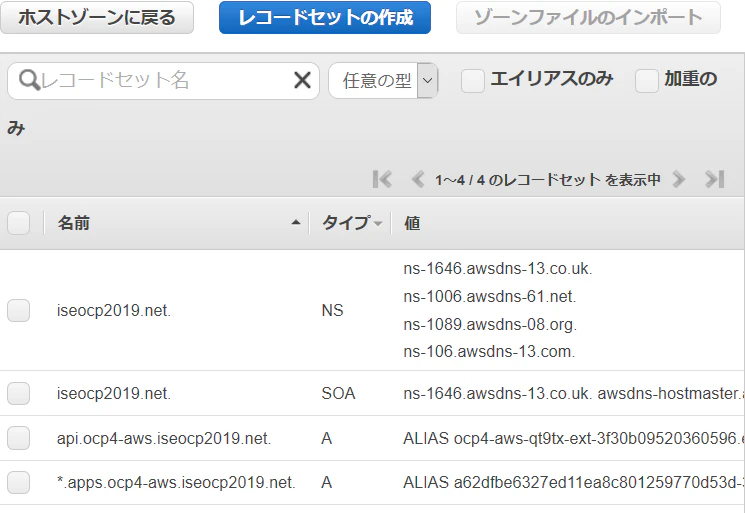
Task: Go to last page of record sets
Action: click(x=715, y=180)
